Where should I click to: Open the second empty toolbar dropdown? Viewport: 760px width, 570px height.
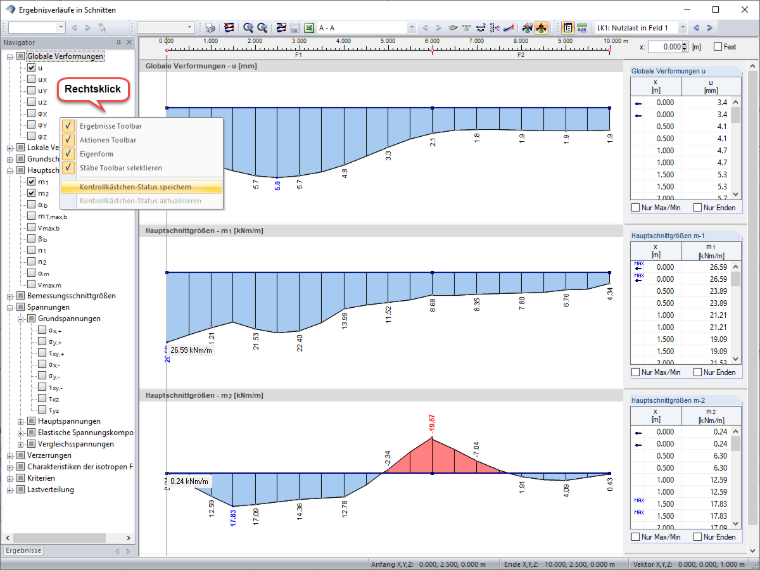[x=190, y=28]
